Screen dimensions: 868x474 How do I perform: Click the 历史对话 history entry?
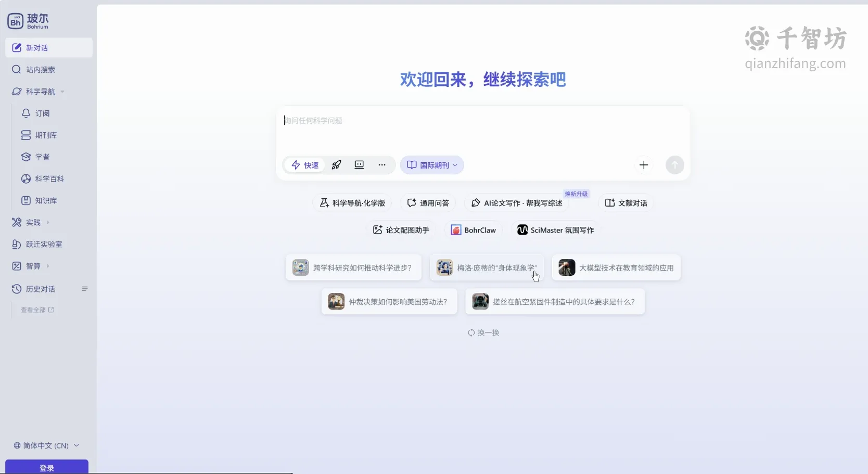pyautogui.click(x=41, y=289)
